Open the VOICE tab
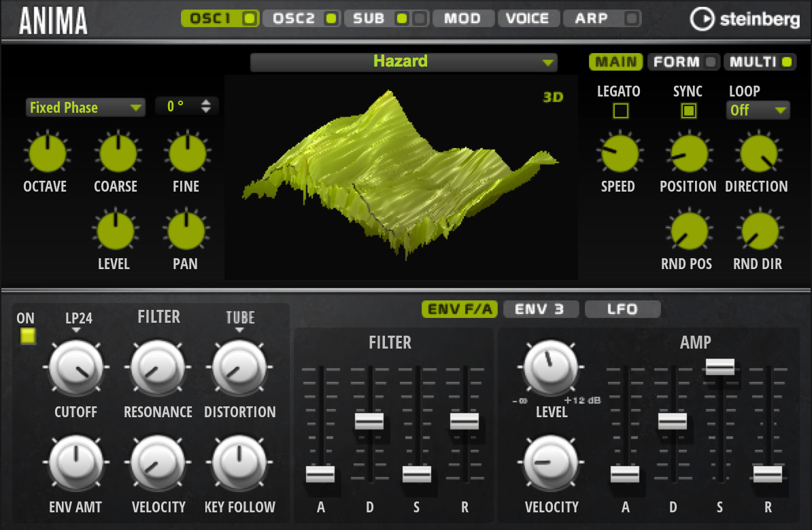 pos(528,18)
